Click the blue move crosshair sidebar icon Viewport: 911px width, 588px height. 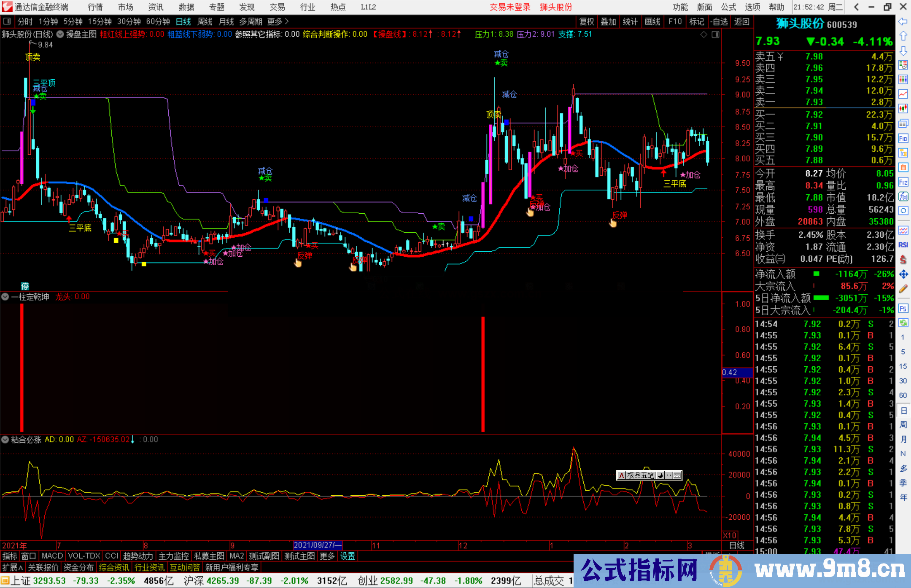coord(903,274)
